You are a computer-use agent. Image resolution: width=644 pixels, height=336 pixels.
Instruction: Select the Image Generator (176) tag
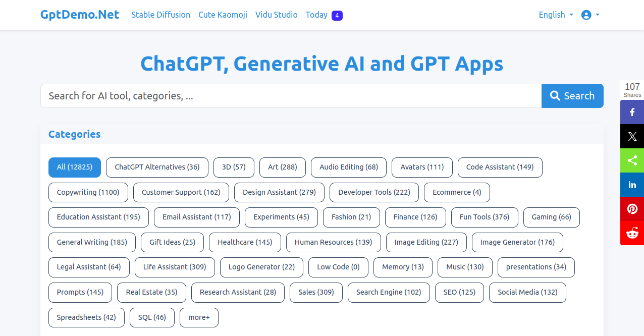(517, 242)
